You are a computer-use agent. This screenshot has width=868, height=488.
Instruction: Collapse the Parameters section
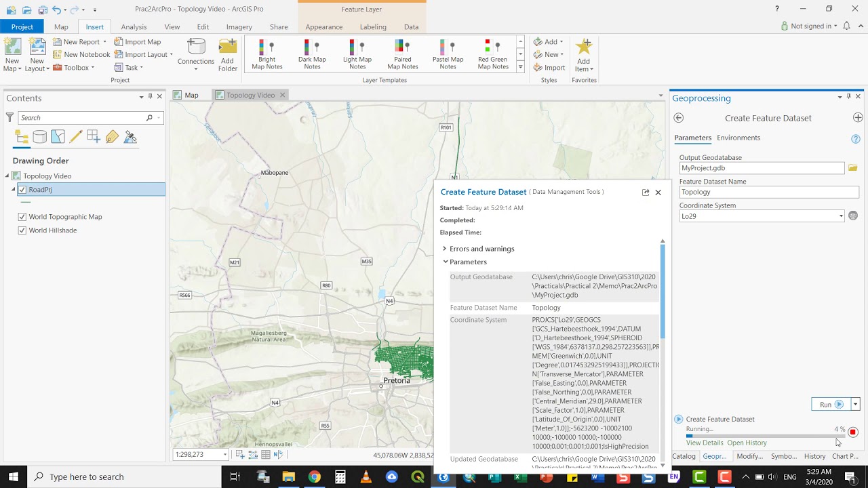[446, 262]
